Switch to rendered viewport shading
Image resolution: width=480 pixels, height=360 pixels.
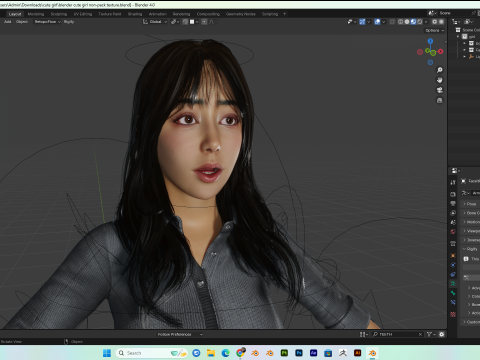pos(420,22)
